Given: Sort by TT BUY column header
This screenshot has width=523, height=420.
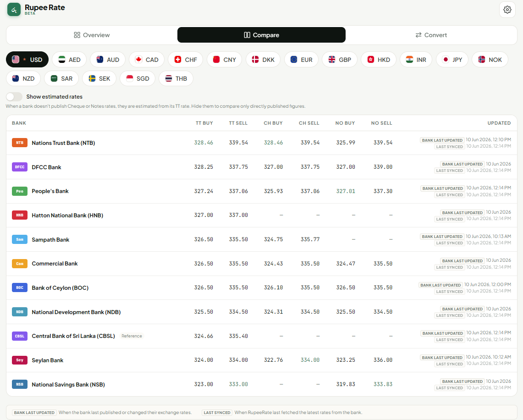Looking at the screenshot, I should (204, 123).
